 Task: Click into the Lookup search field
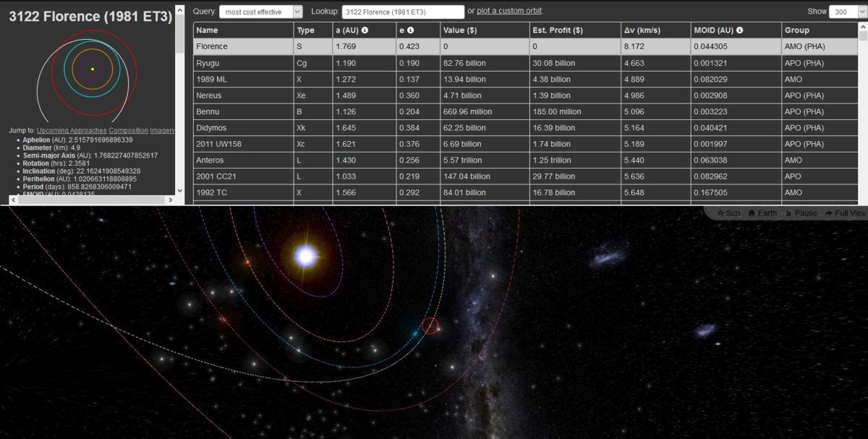pos(402,12)
